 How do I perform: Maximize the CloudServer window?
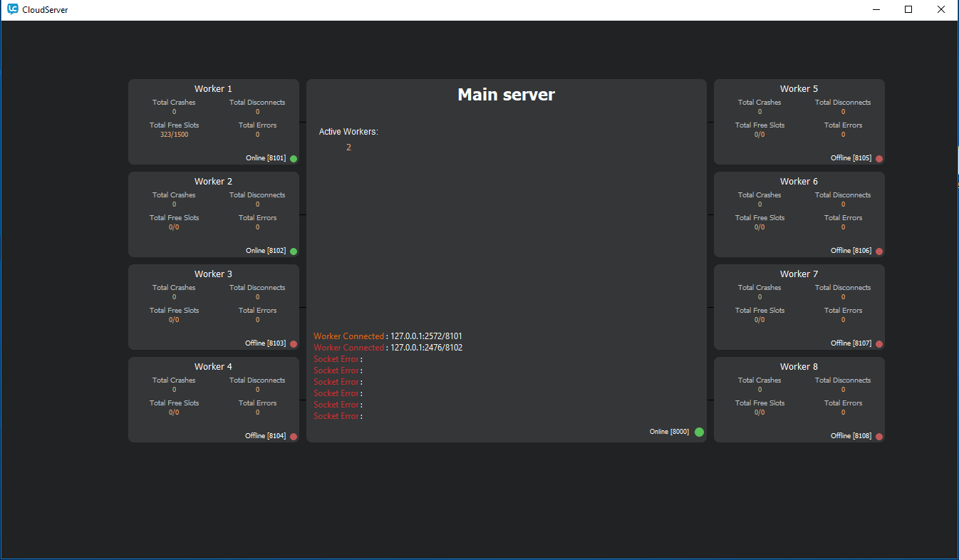[908, 10]
